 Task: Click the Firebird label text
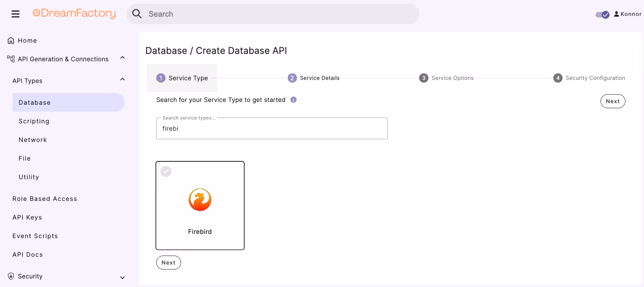click(x=200, y=232)
